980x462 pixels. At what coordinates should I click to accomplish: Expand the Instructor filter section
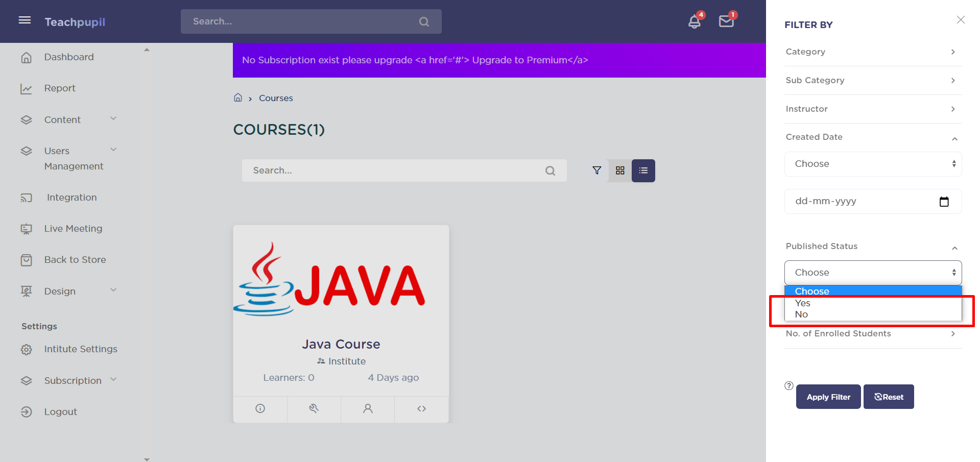873,109
